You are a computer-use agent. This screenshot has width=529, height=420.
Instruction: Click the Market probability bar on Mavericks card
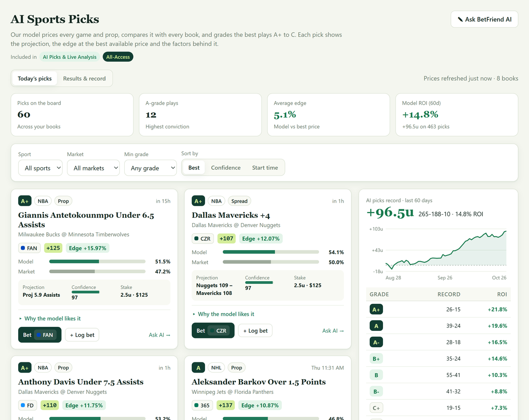pyautogui.click(x=271, y=262)
